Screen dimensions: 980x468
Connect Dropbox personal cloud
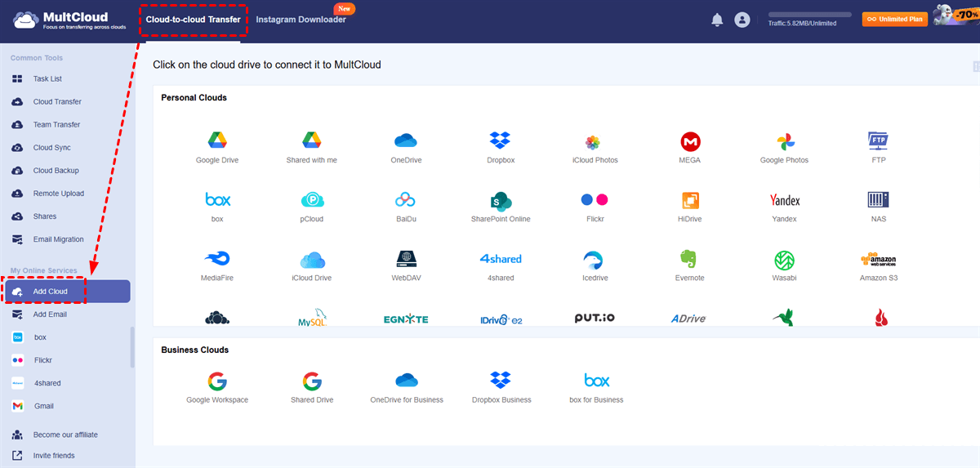click(500, 148)
